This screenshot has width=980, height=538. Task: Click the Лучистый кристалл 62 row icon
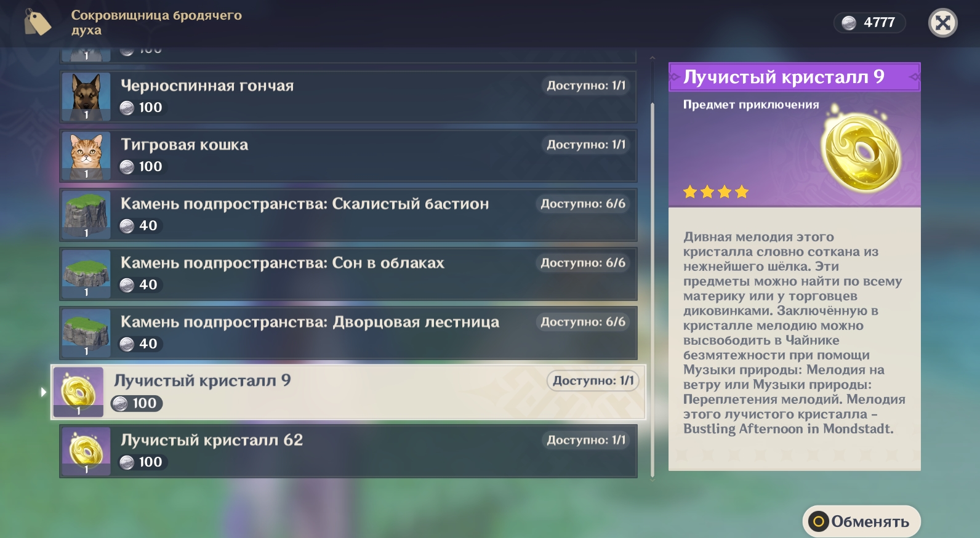[86, 451]
